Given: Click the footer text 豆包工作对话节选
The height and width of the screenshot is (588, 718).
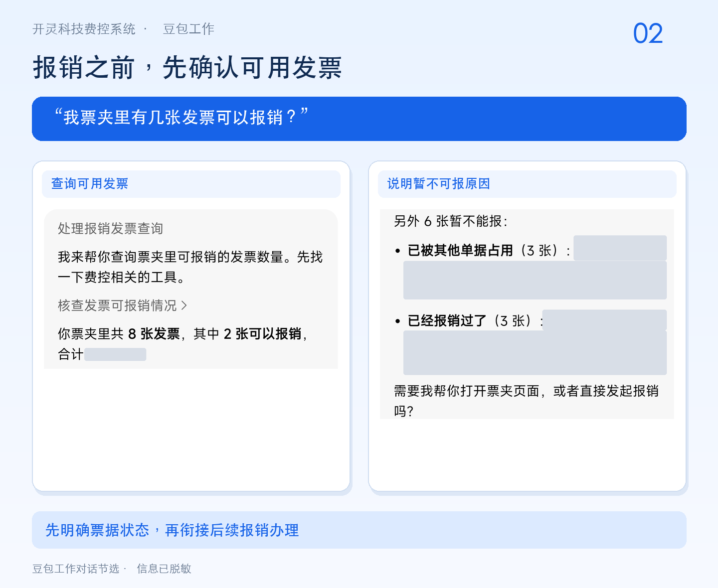Looking at the screenshot, I should (76, 569).
